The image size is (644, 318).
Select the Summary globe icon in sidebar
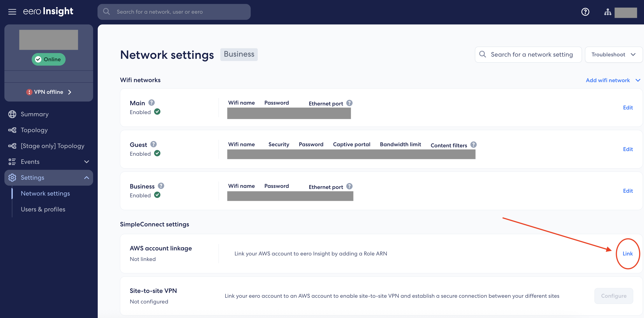pos(12,114)
